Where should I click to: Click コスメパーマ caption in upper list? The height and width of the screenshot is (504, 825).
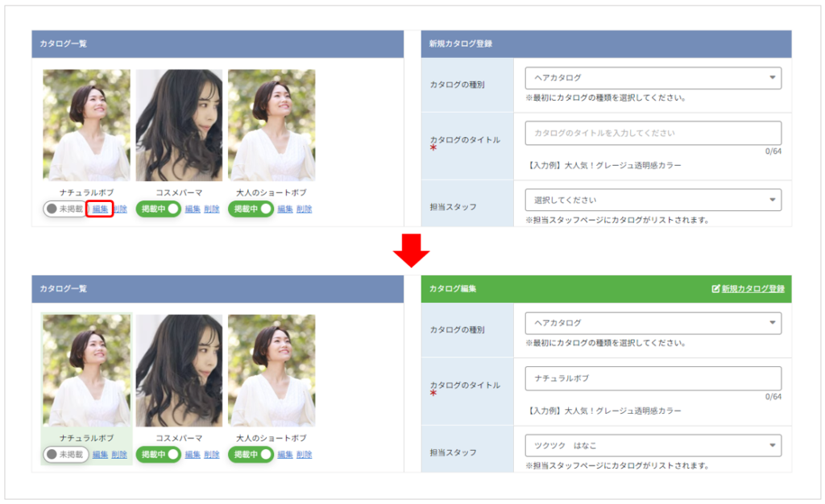(179, 192)
